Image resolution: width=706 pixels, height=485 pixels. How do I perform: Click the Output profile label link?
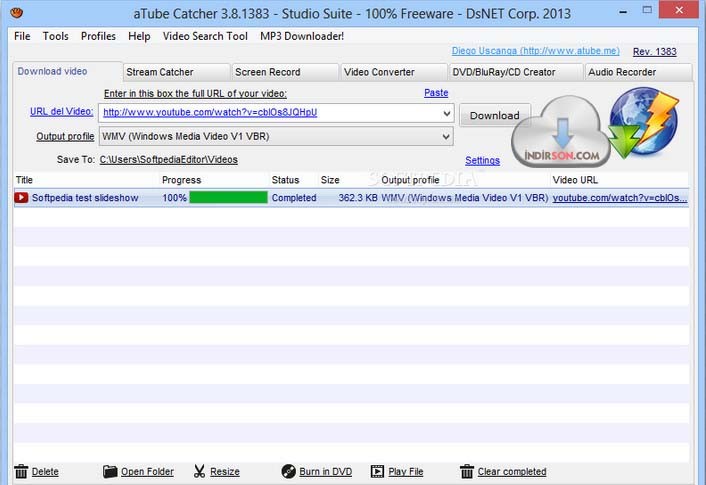click(x=65, y=136)
